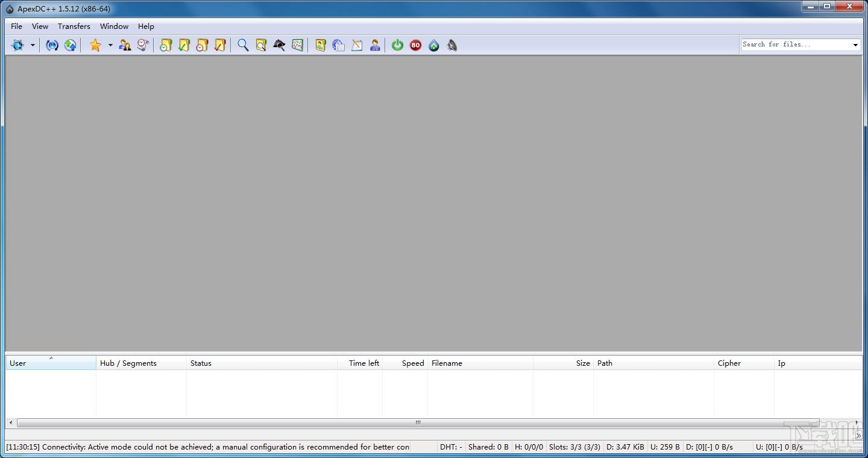Open the Help menu
Screen dimensions: 868x458
click(146, 26)
